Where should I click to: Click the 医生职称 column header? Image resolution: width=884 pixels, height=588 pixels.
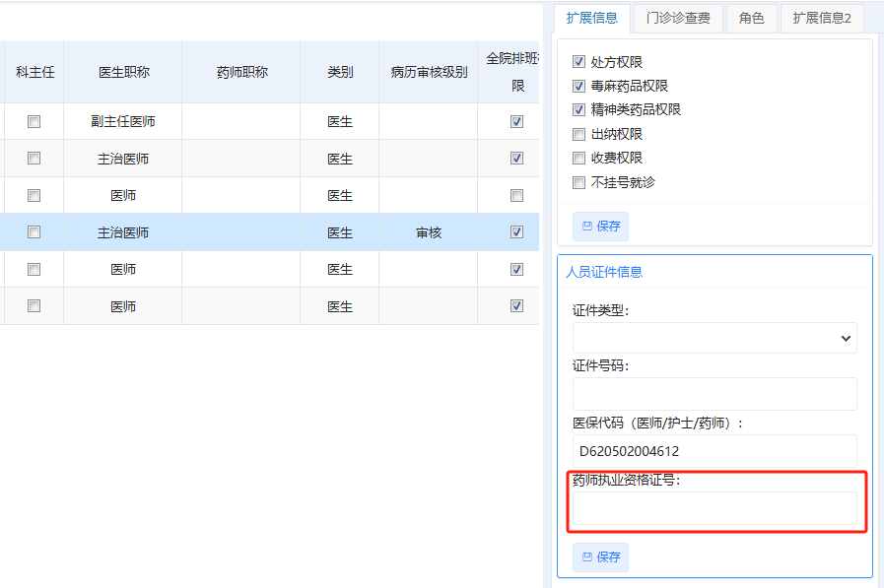coord(123,72)
